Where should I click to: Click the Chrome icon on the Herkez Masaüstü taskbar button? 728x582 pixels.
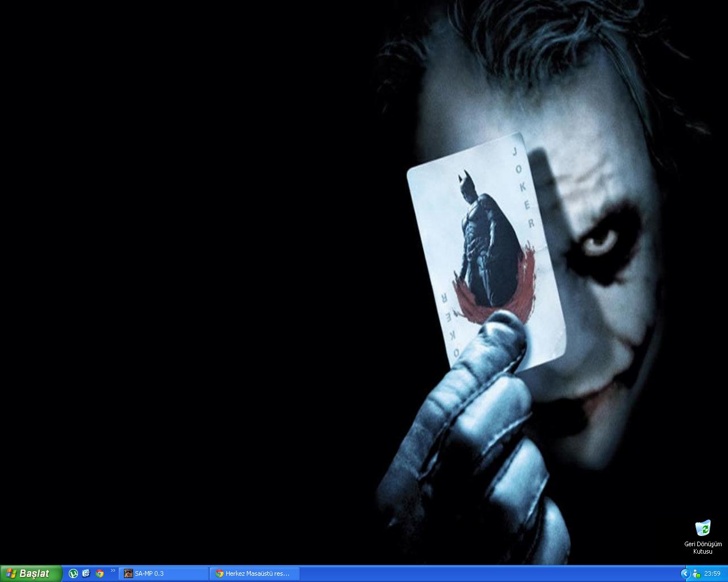coord(219,573)
